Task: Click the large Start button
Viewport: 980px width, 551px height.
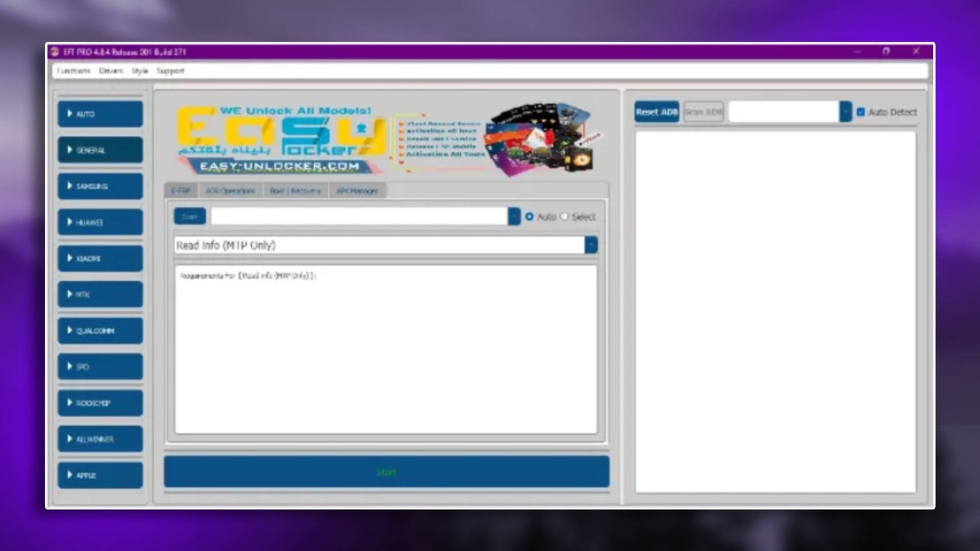Action: (x=386, y=472)
